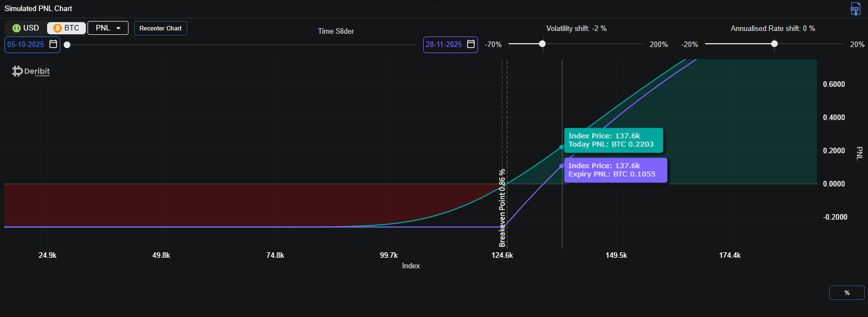
Task: Toggle percentage view with the % button
Action: (x=846, y=293)
